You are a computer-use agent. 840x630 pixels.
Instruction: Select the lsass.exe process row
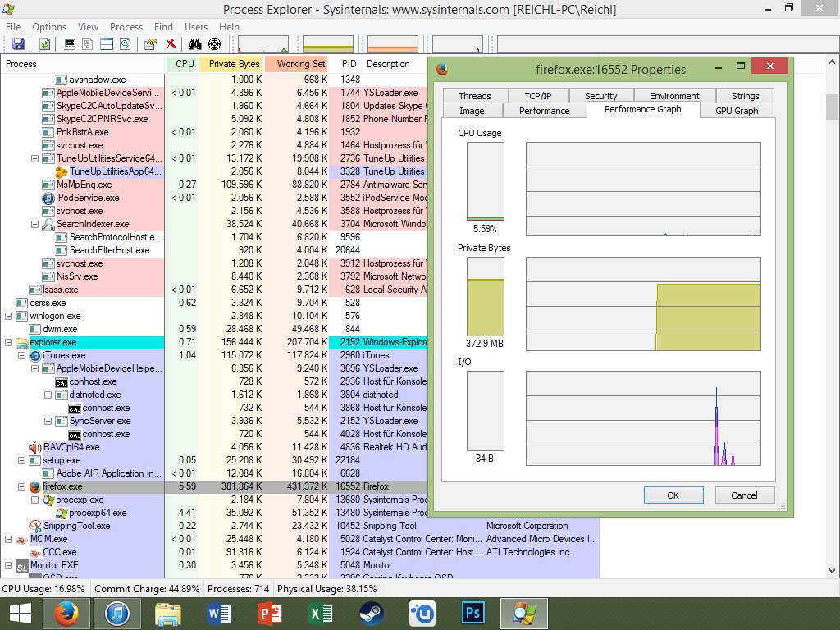click(214, 290)
